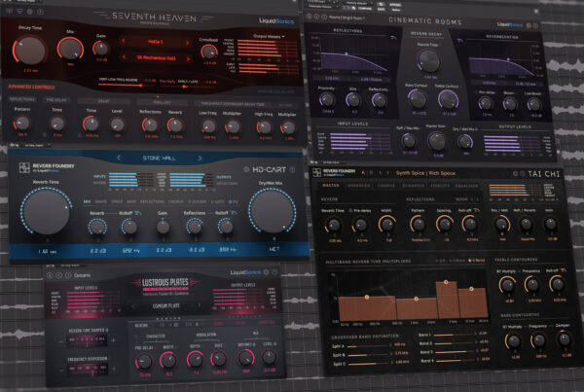Click the Rate modulation knob in Lustrous Plates
This screenshot has height=392, width=584.
point(218,359)
